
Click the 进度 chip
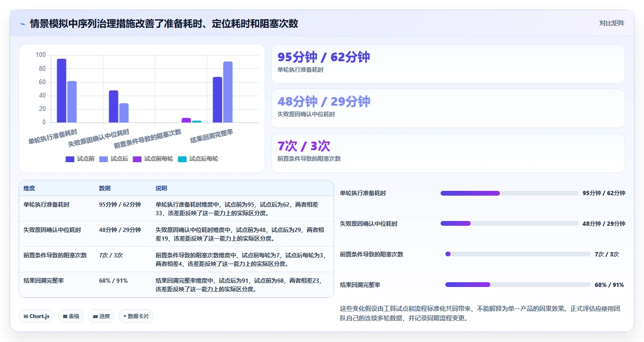click(101, 316)
